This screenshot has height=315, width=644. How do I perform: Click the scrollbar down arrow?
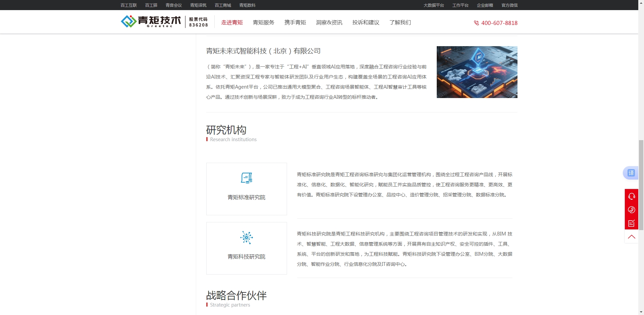(x=641, y=312)
